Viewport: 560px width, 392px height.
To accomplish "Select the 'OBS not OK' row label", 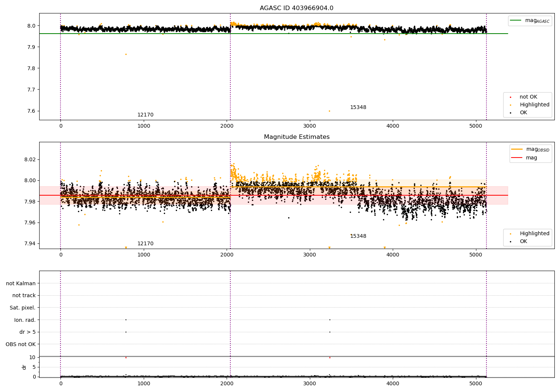I will pos(21,345).
